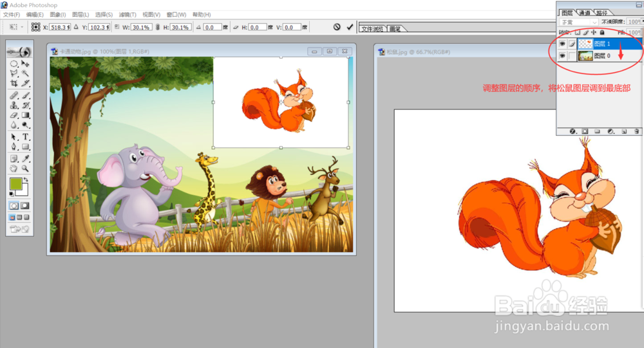Screen dimensions: 644x348
Task: Select the Healing Brush tool
Action: [x=14, y=96]
